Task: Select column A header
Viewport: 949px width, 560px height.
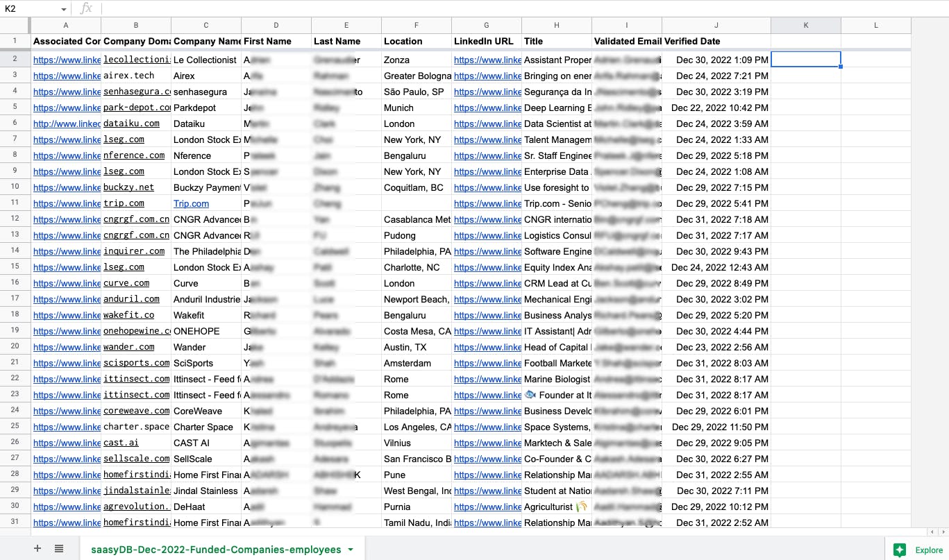Action: (66, 26)
